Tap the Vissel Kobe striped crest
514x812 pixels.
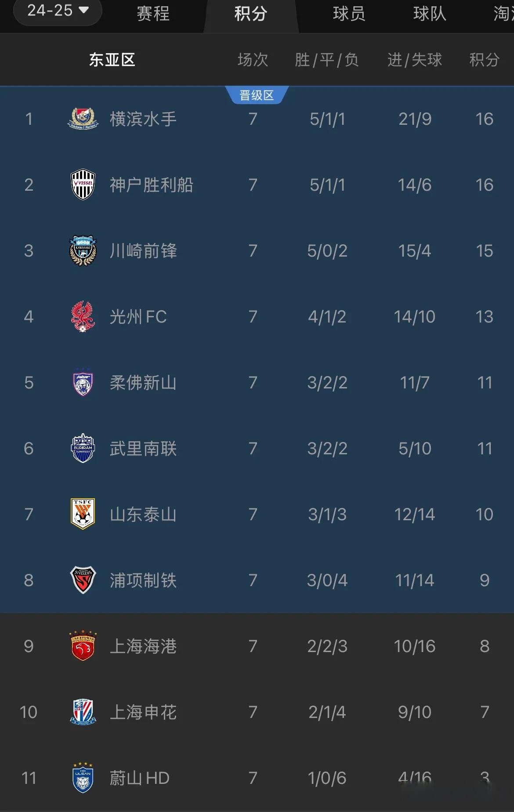[83, 185]
